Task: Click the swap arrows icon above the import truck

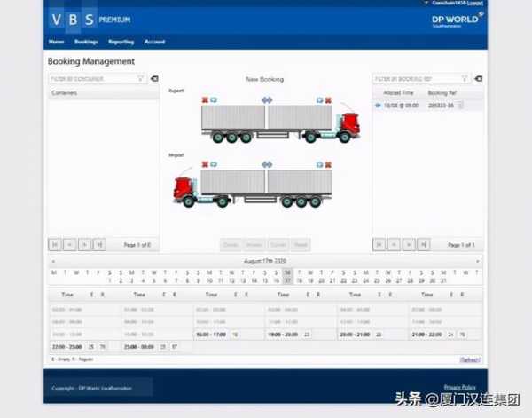Action: [x=267, y=164]
